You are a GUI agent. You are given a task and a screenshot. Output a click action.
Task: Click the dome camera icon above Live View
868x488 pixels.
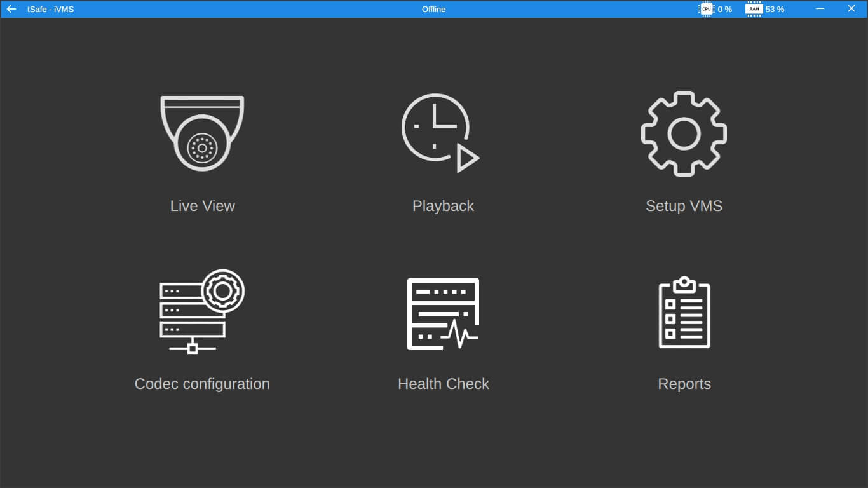click(x=202, y=132)
